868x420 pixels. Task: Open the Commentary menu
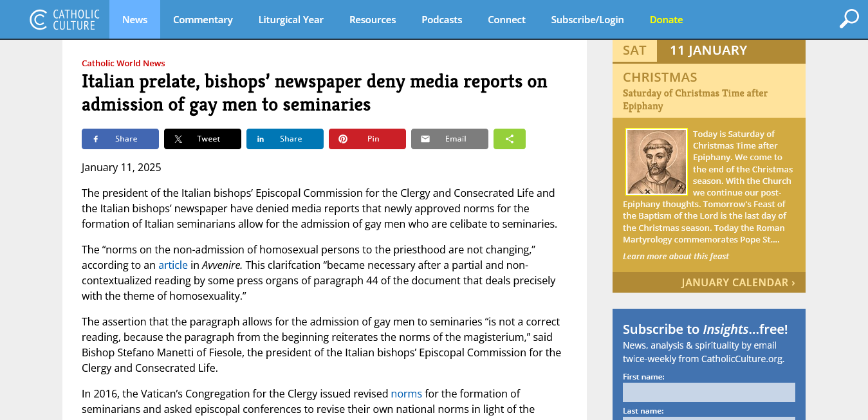(x=203, y=19)
